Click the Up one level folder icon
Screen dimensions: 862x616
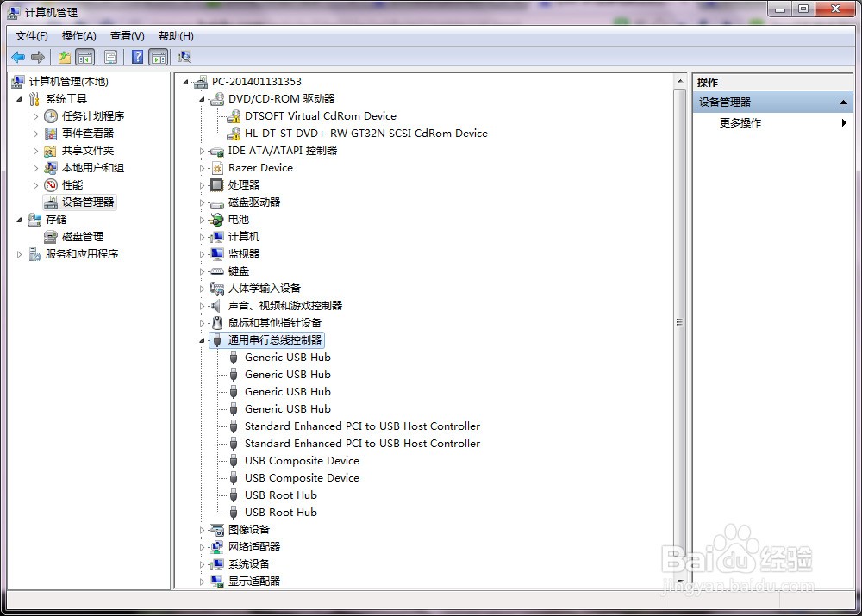coord(65,58)
